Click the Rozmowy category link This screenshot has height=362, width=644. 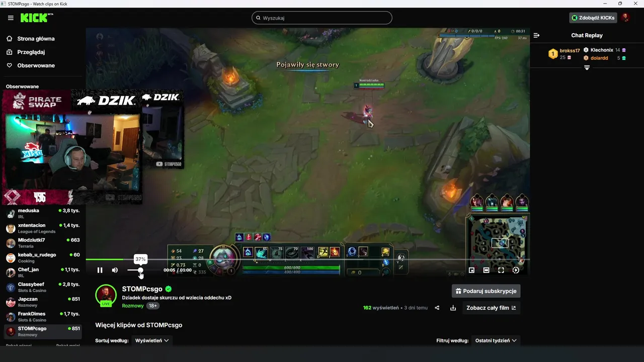[x=132, y=306]
